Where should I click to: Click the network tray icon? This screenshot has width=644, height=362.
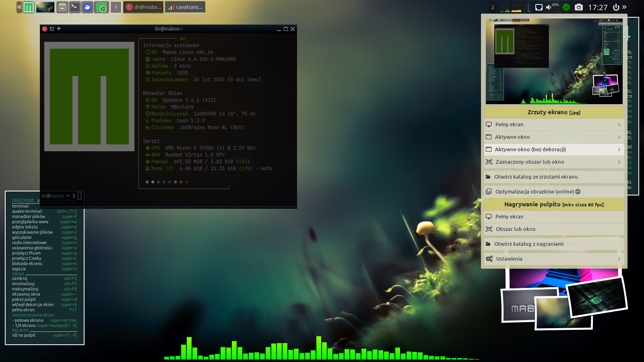539,7
